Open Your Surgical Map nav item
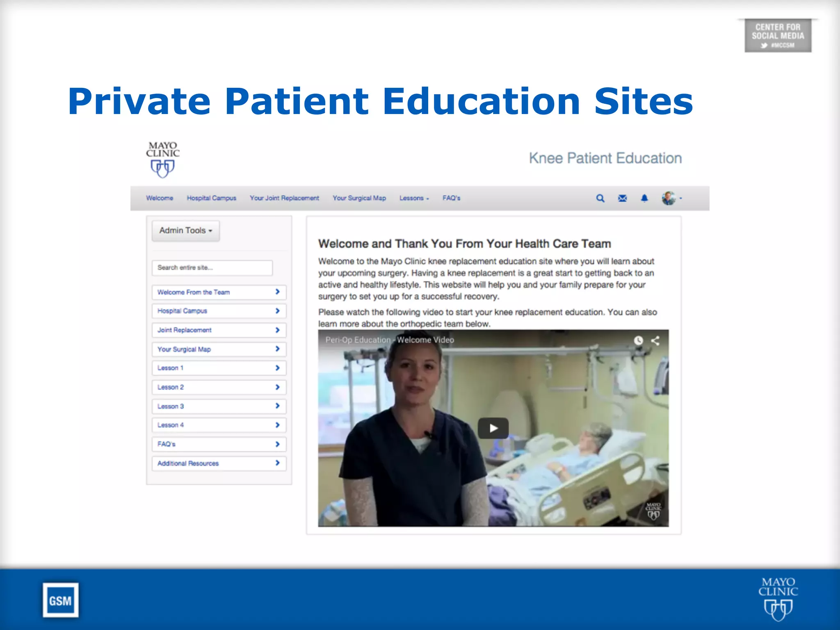This screenshot has width=840, height=630. pos(359,198)
